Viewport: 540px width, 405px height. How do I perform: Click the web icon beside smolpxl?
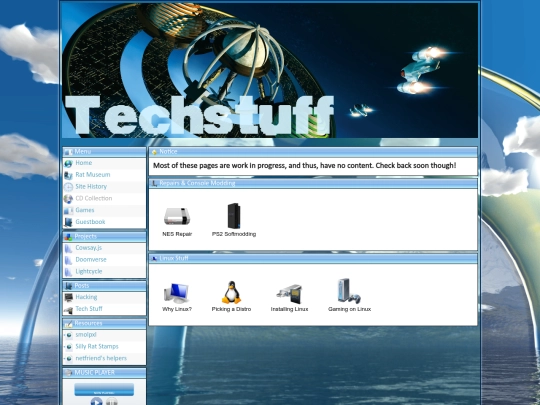69,335
